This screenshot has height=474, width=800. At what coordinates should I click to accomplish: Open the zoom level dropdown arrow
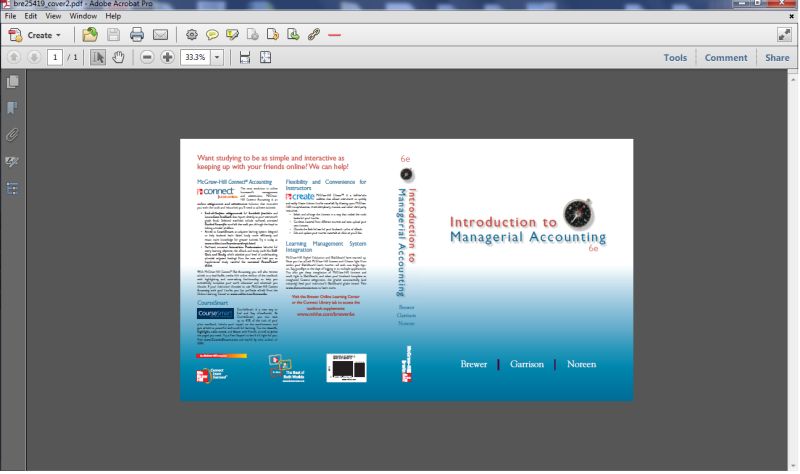tap(217, 57)
